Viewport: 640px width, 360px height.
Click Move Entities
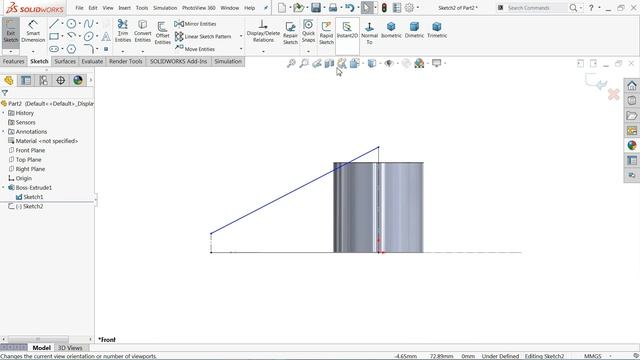[195, 49]
